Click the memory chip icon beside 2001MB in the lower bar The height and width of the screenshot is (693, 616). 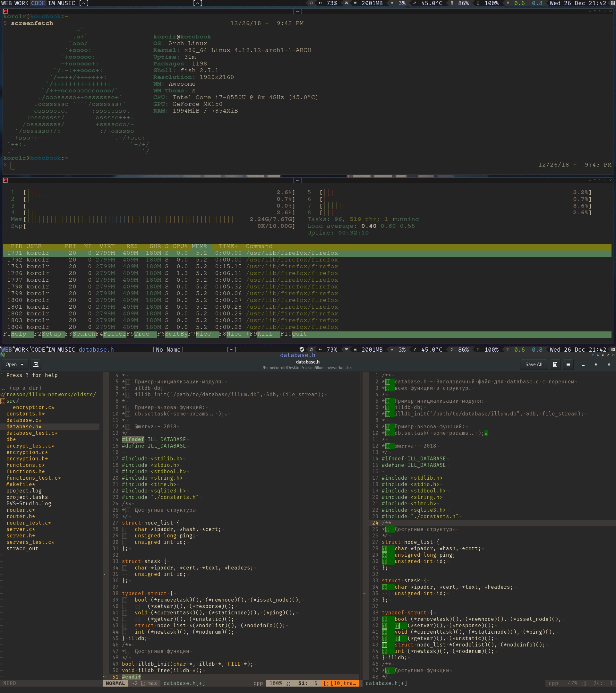click(x=355, y=350)
